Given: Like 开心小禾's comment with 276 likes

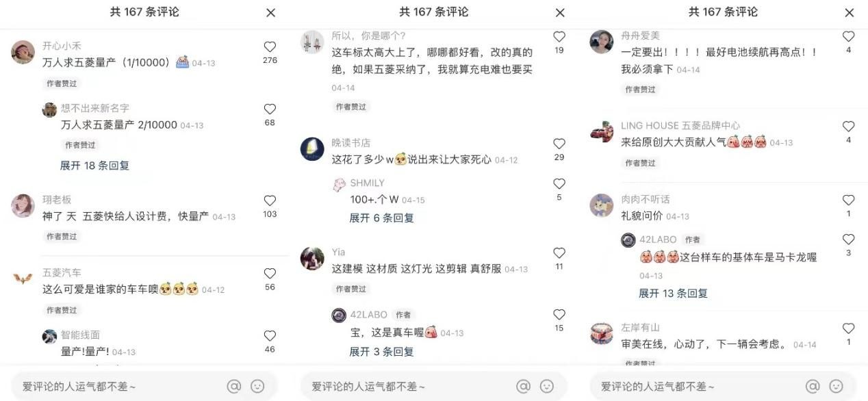Looking at the screenshot, I should pos(270,47).
